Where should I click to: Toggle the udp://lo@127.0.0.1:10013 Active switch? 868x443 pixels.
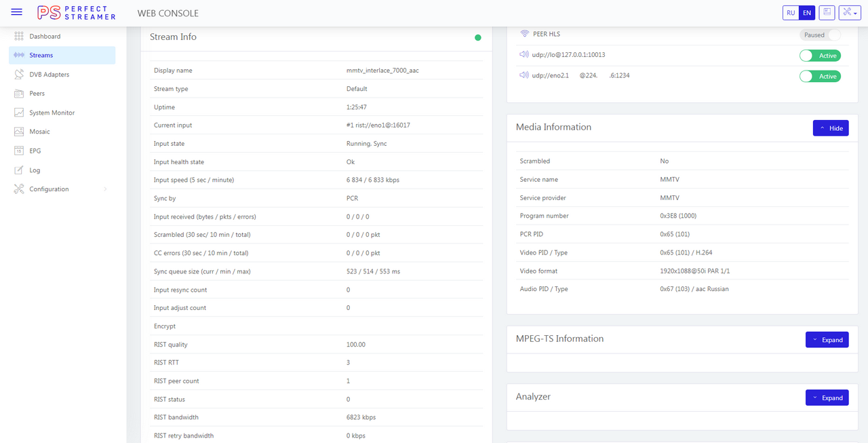pos(820,56)
